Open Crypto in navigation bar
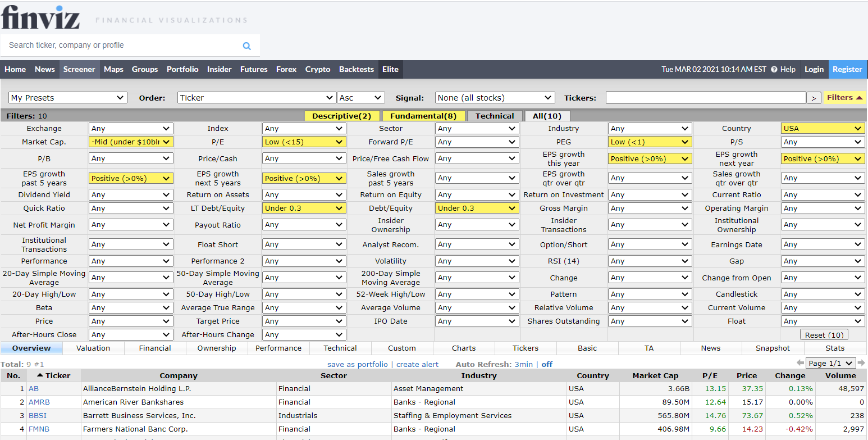The width and height of the screenshot is (868, 440). tap(318, 70)
